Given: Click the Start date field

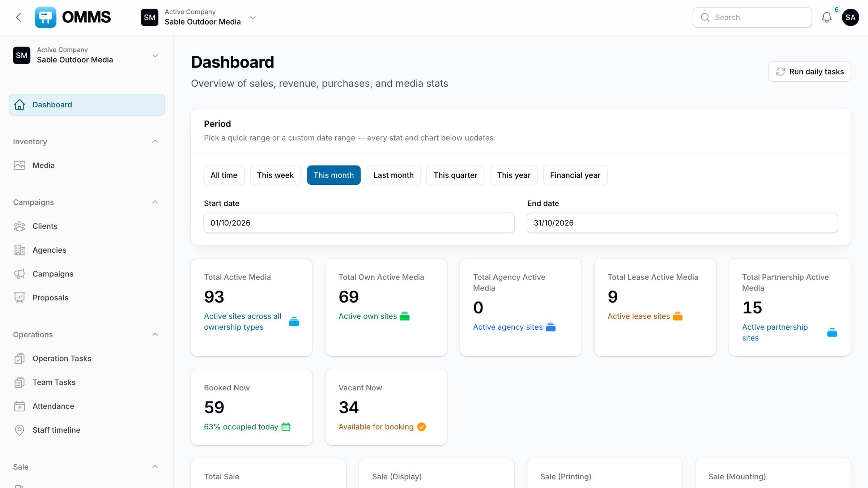Looking at the screenshot, I should point(359,223).
